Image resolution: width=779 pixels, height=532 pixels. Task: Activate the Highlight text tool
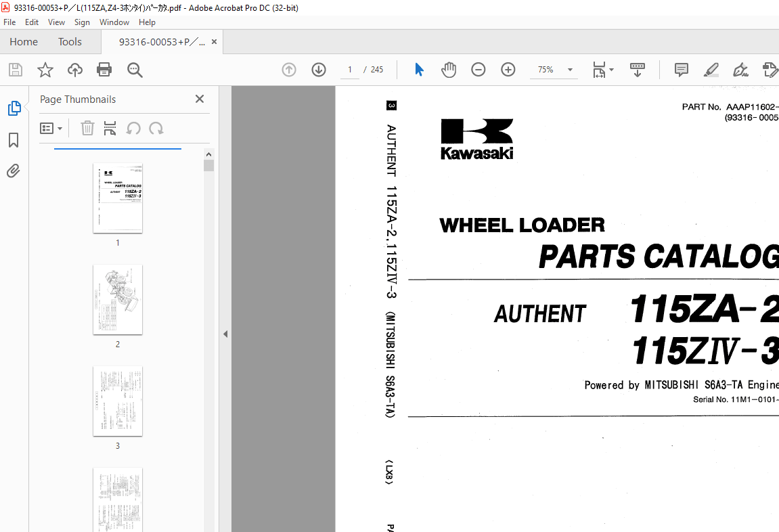(711, 69)
